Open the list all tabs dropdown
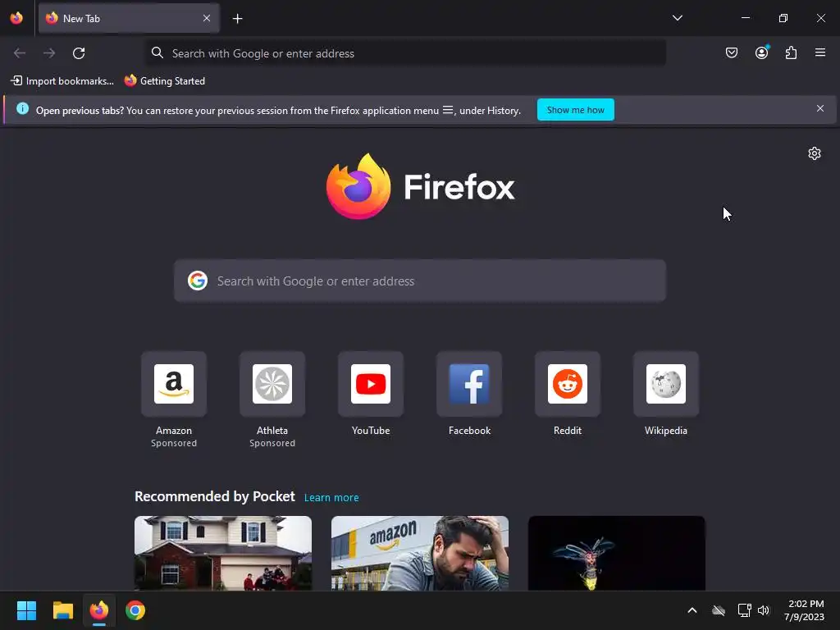Image resolution: width=840 pixels, height=630 pixels. (x=677, y=18)
